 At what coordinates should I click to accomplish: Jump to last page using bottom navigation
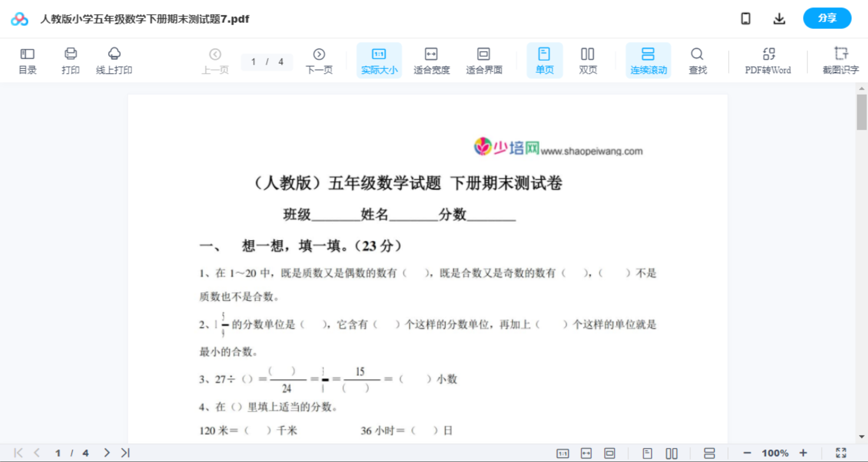tap(125, 452)
